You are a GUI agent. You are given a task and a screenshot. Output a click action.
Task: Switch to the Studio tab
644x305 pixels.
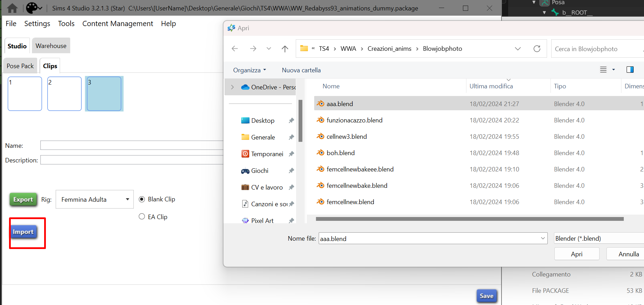(17, 46)
